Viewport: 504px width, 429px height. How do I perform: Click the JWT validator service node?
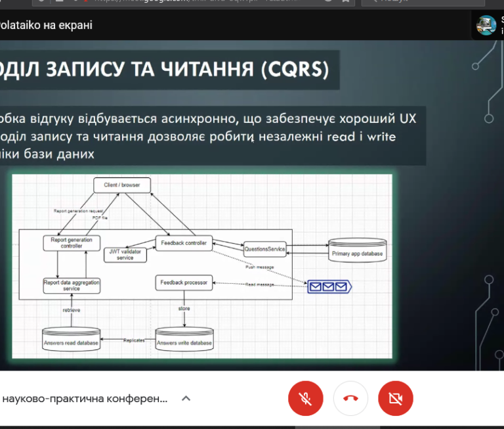125,254
